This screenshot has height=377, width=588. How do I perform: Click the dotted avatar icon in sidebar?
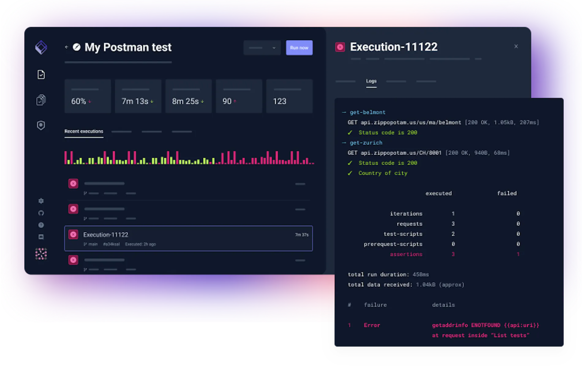41,254
